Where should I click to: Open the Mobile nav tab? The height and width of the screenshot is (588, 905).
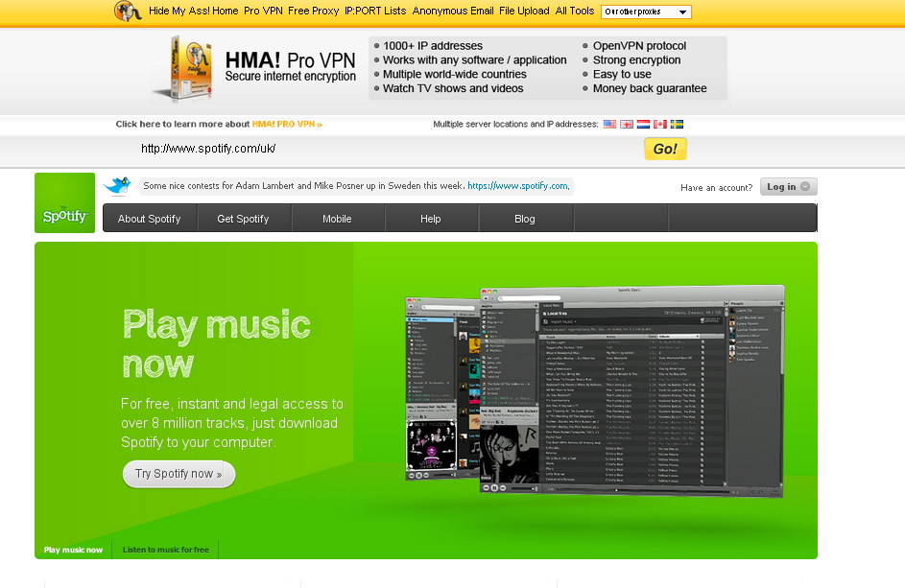click(x=337, y=219)
